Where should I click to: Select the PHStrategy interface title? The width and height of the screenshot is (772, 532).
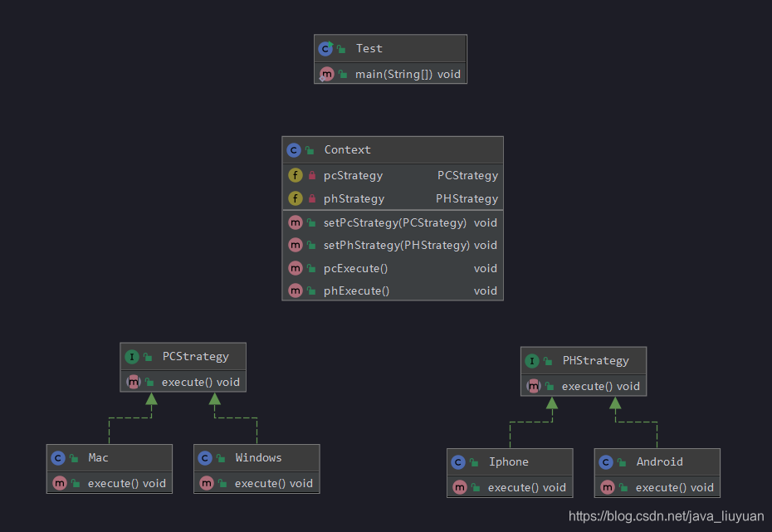[596, 361]
